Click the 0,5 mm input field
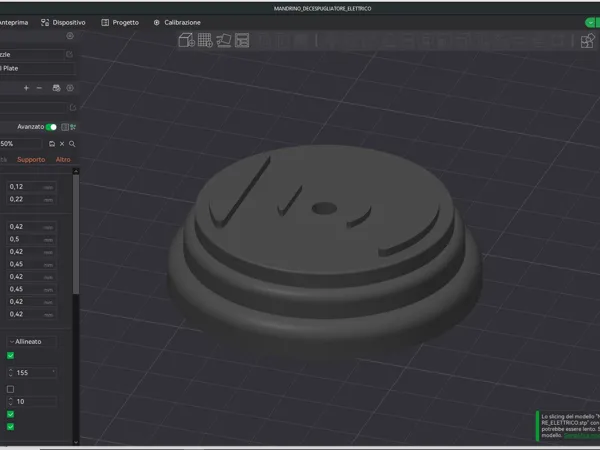This screenshot has width=600, height=450. (32, 239)
